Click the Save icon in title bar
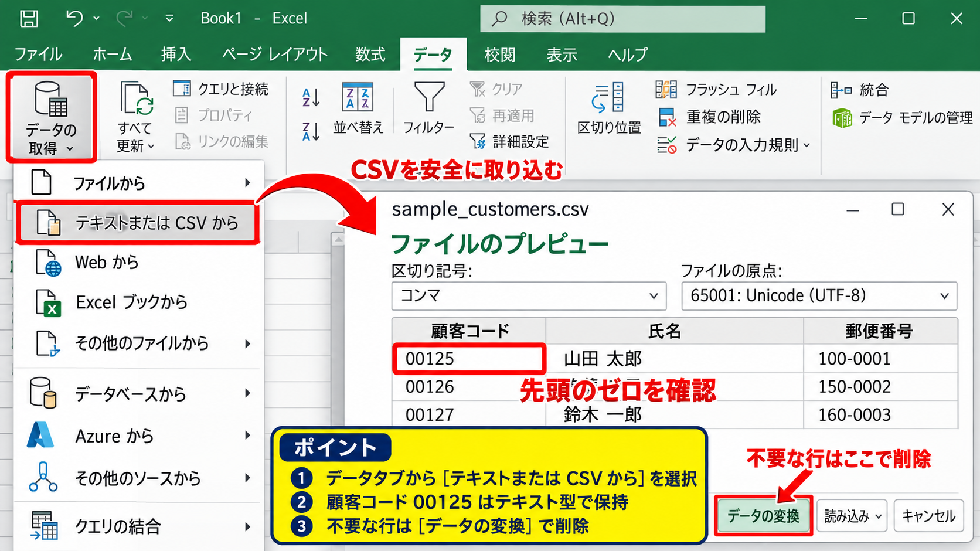This screenshot has height=551, width=980. 29,19
